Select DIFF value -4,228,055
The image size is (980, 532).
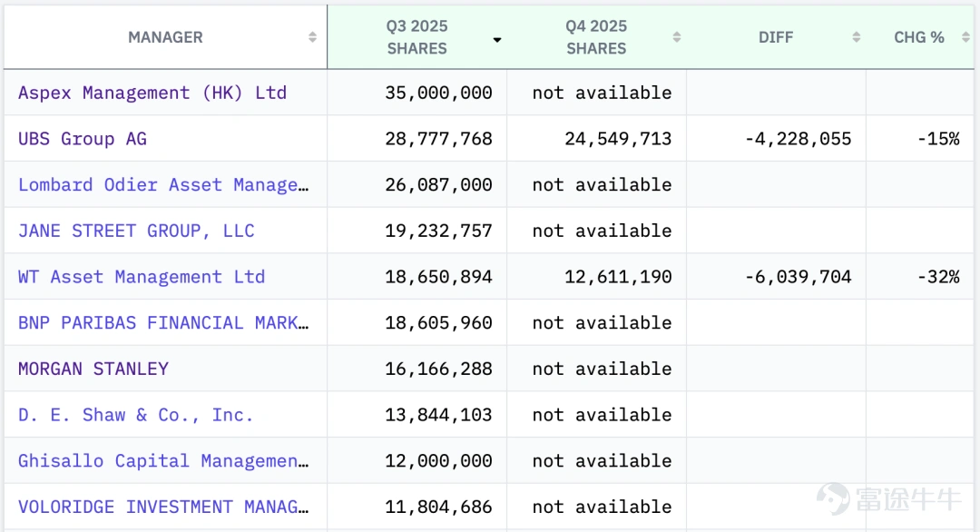[x=799, y=139]
